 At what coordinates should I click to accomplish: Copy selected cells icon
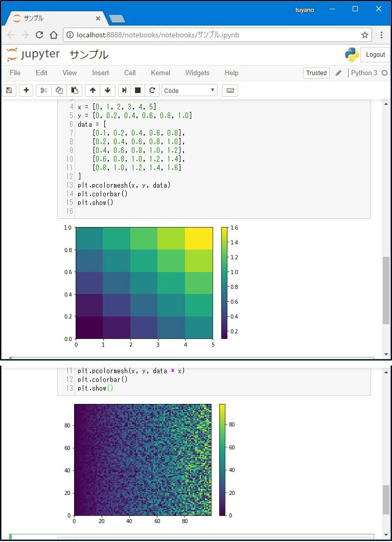[x=59, y=91]
